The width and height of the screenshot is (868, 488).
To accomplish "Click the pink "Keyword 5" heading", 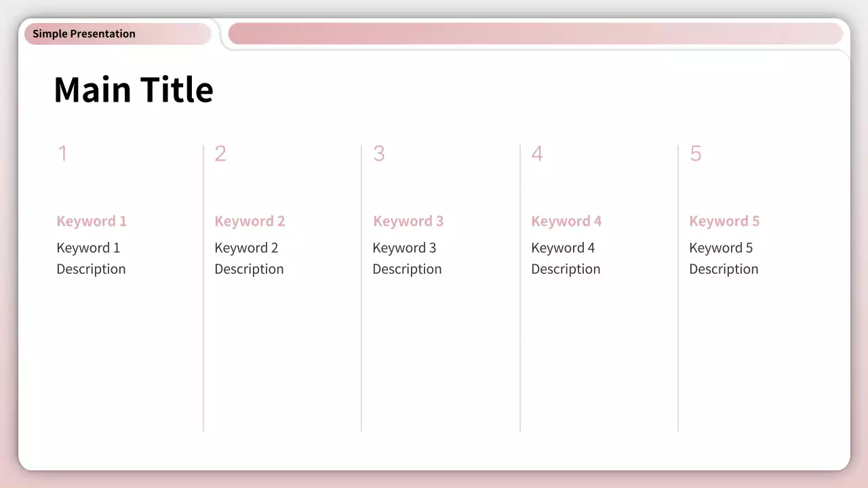I will tap(724, 221).
